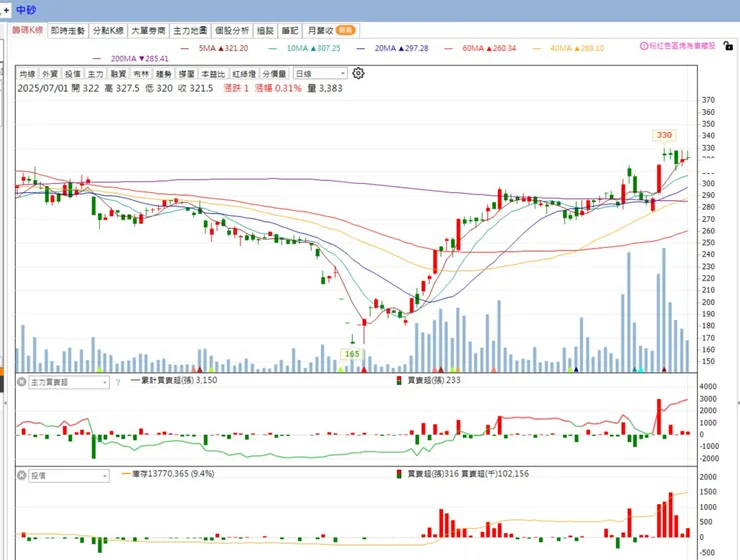Switch to the 個股分析 tab
Screen dimensions: 740x560
click(x=232, y=31)
